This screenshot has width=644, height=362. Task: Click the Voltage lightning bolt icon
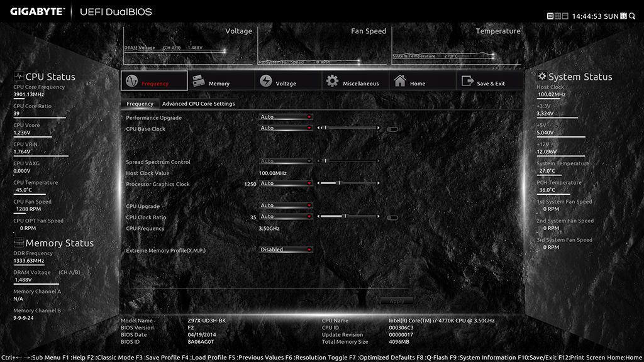[x=266, y=81]
